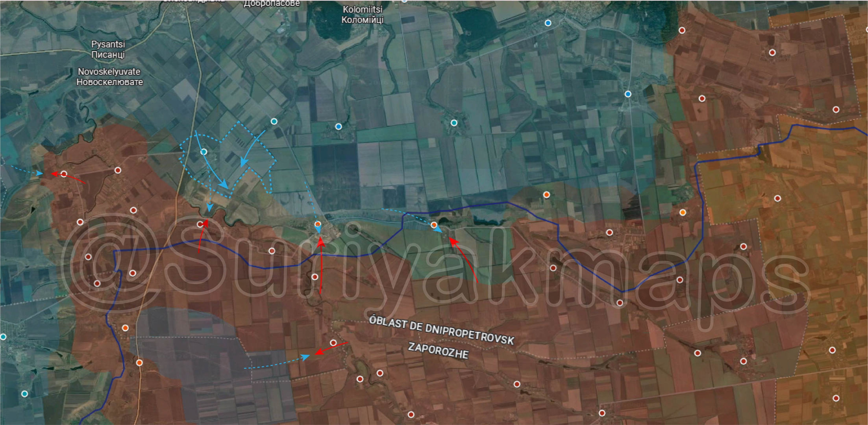
Task: Select the cyan marker on the far-left edge
Action: point(3,336)
